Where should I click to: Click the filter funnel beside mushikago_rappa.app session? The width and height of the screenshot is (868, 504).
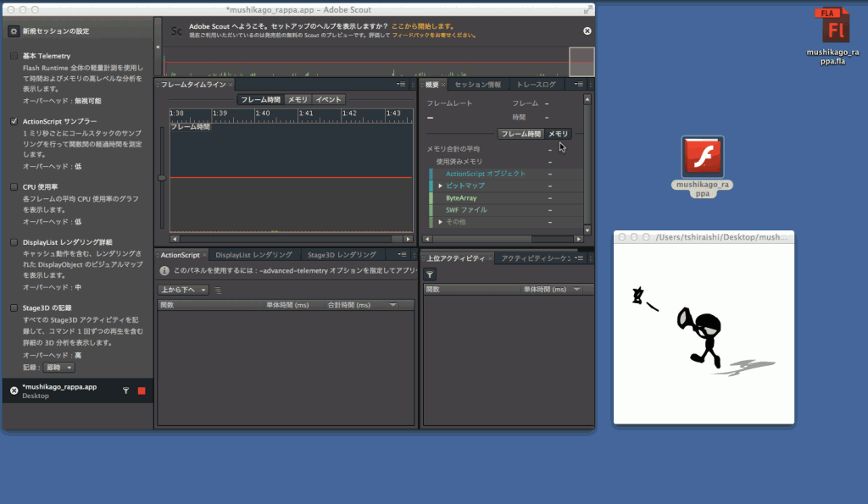[x=125, y=390]
